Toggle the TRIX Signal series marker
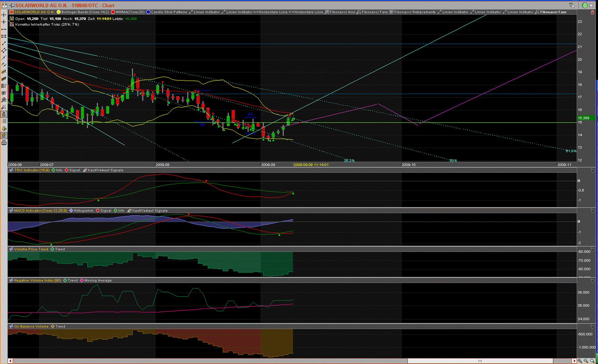 [66, 170]
